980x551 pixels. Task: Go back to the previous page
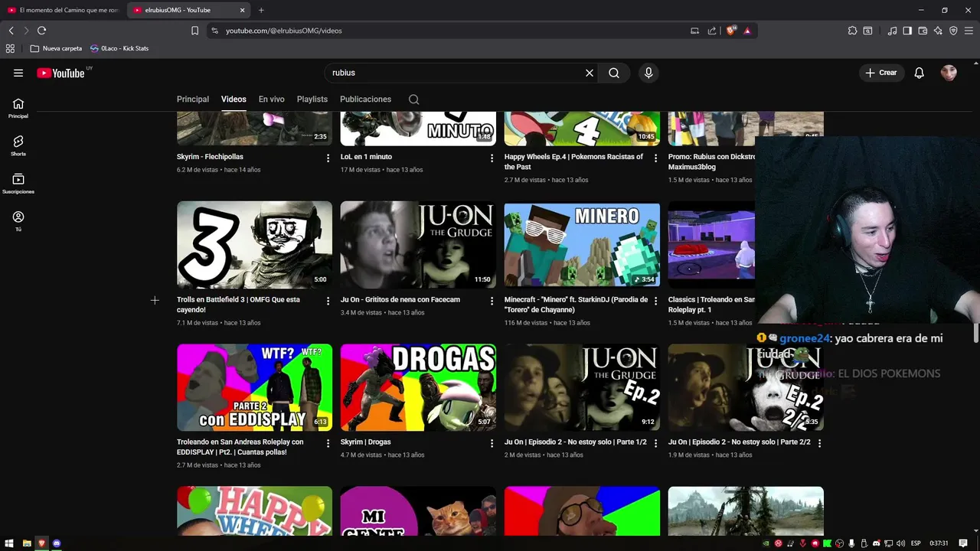pos(11,31)
